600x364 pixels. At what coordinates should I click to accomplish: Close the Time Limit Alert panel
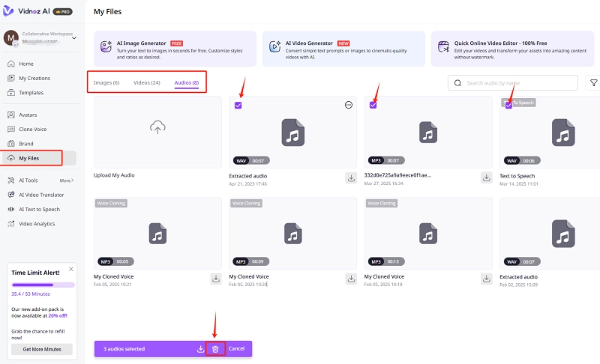click(x=71, y=268)
